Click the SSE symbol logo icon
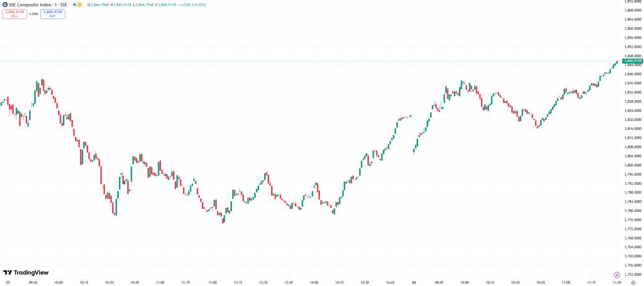Image resolution: width=644 pixels, height=286 pixels. (x=5, y=5)
